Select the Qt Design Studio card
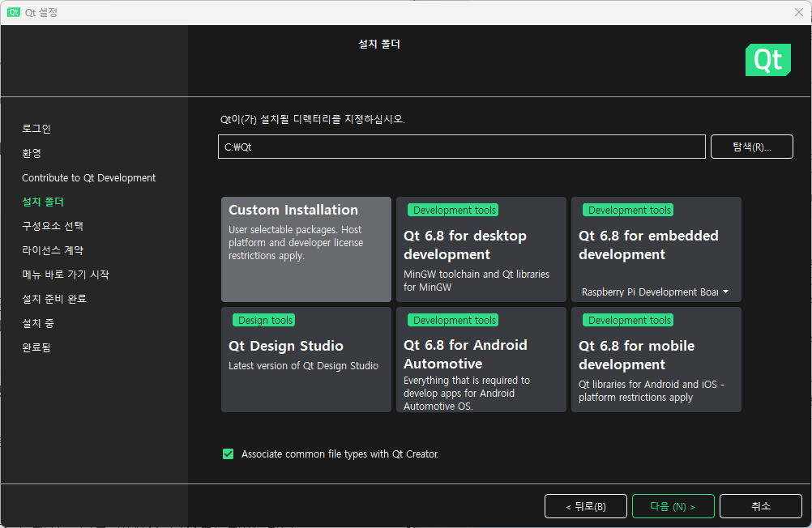This screenshot has width=812, height=528. click(306, 360)
